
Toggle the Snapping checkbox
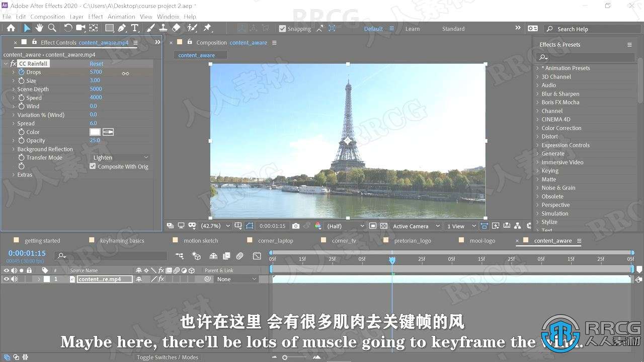click(282, 29)
